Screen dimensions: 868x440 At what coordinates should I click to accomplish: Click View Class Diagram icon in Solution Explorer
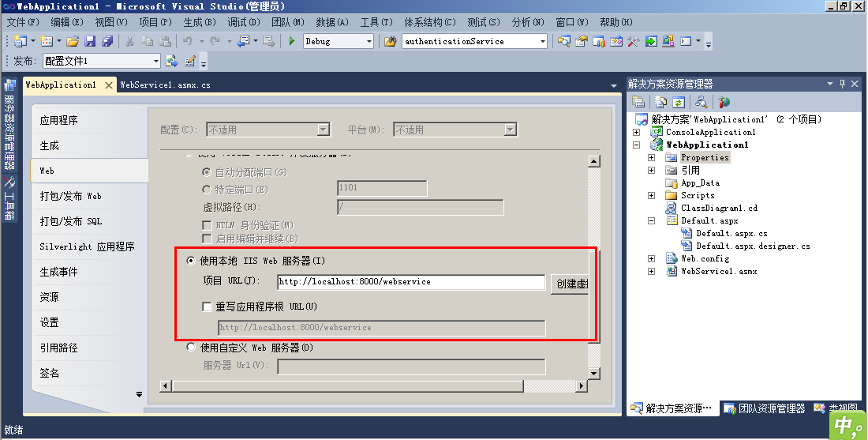pos(702,102)
